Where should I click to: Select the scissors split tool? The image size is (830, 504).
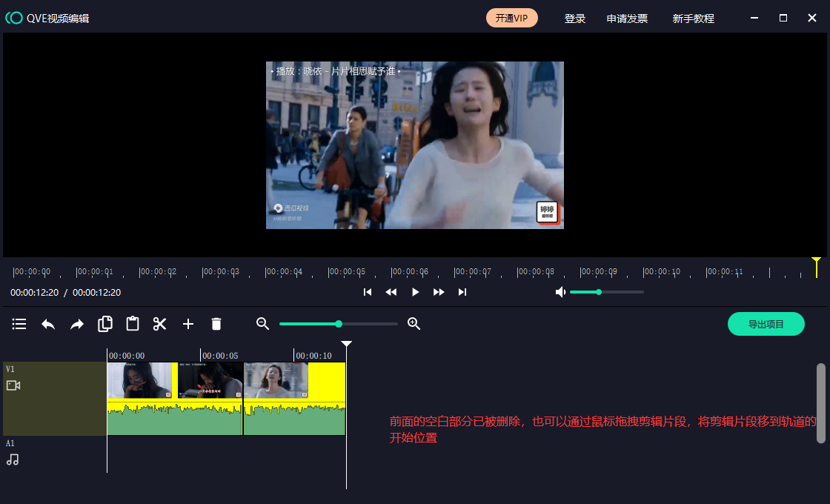160,324
